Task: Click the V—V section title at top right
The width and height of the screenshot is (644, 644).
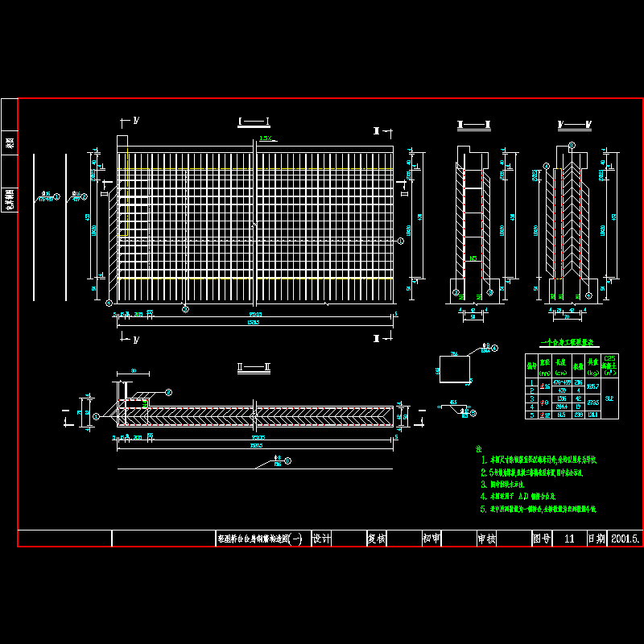Action: (577, 124)
